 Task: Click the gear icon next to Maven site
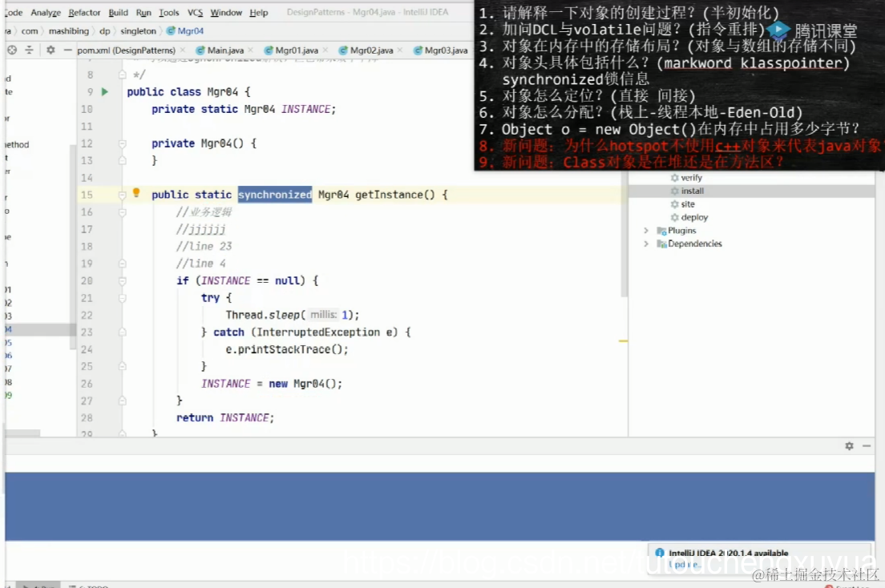tap(674, 203)
